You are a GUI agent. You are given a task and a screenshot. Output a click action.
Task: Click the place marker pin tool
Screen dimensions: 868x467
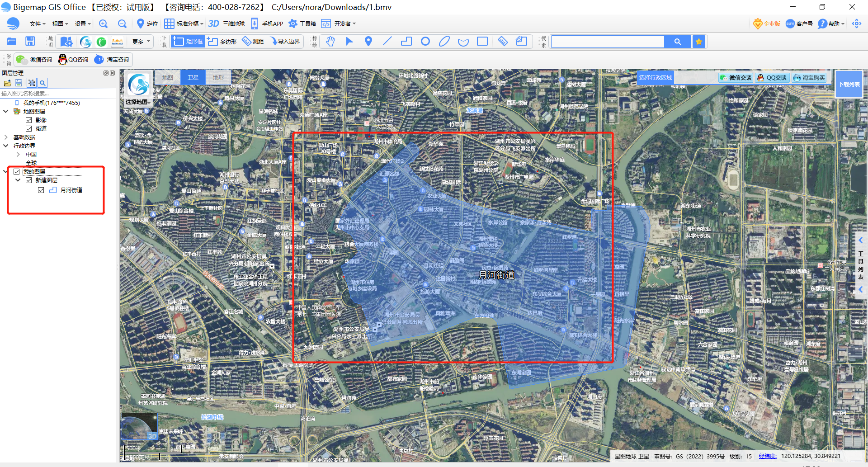click(x=368, y=42)
